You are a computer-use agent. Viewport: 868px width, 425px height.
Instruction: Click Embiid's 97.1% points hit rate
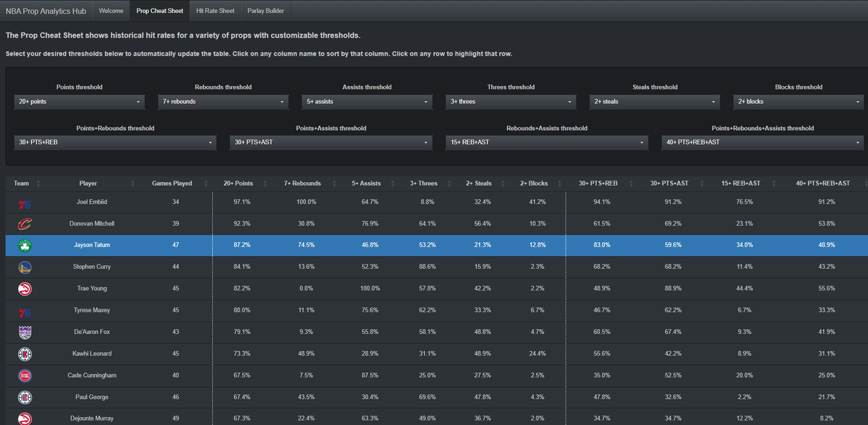click(243, 202)
